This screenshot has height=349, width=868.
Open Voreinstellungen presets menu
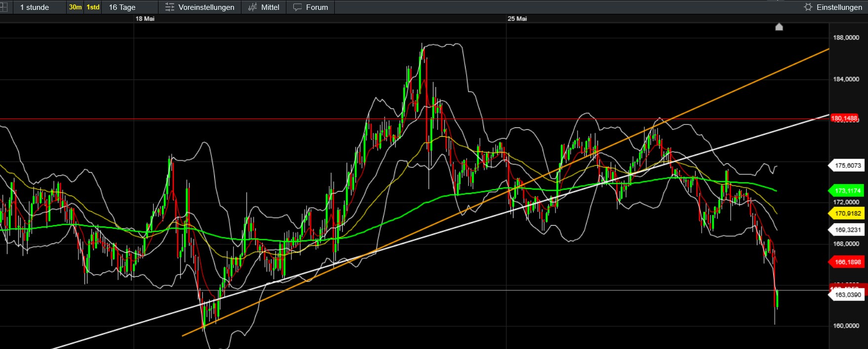(x=200, y=7)
